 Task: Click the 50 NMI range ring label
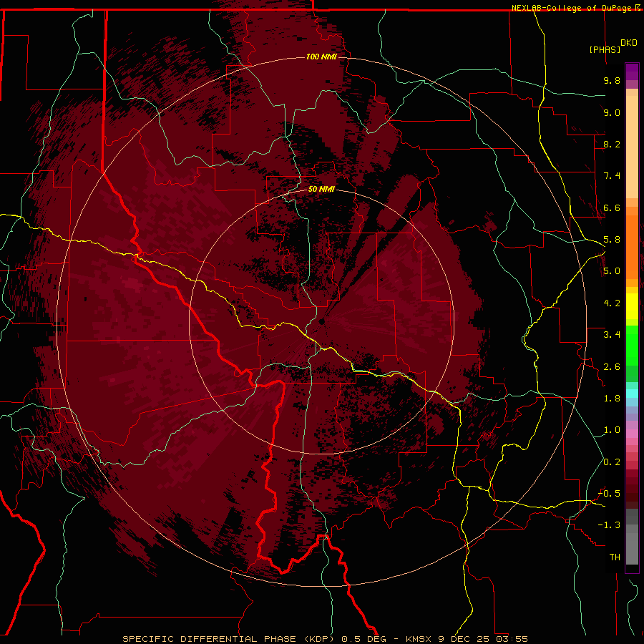321,190
